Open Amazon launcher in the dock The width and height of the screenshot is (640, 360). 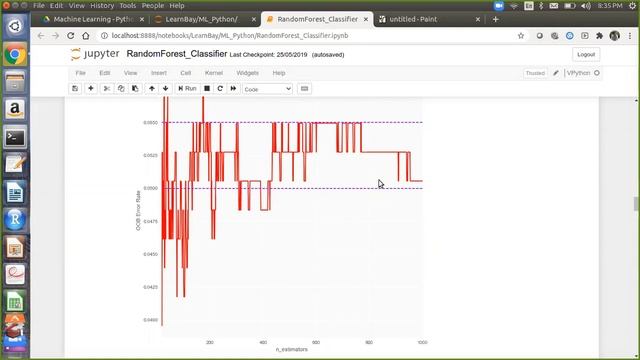coord(15,109)
